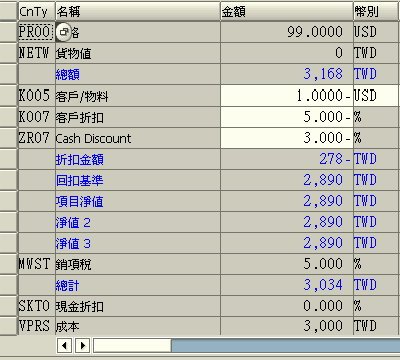
Task: Select the row selector for PR00
Action: point(8,32)
